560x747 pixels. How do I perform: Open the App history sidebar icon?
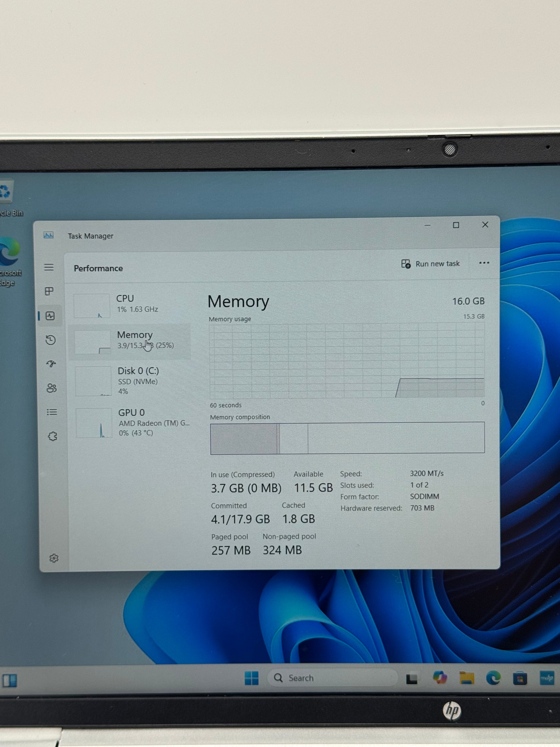coord(51,340)
